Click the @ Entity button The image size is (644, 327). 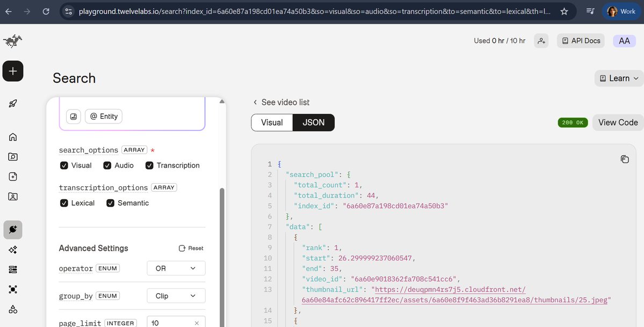pyautogui.click(x=104, y=117)
